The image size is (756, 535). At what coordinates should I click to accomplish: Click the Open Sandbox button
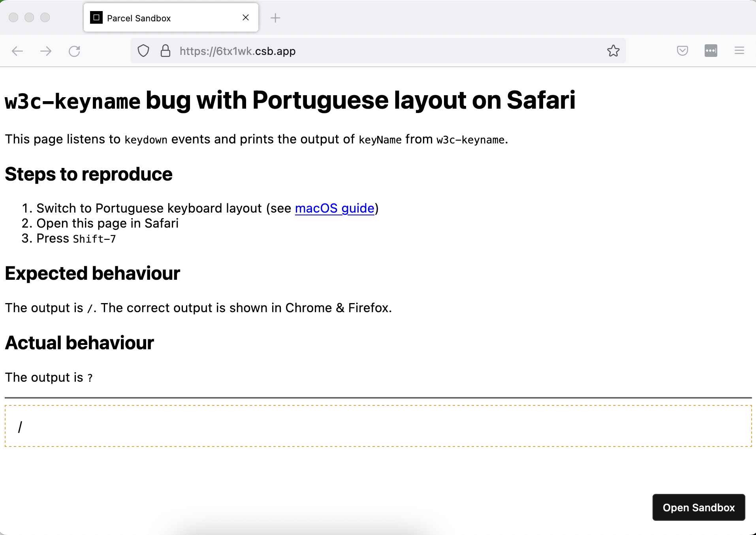click(x=699, y=507)
